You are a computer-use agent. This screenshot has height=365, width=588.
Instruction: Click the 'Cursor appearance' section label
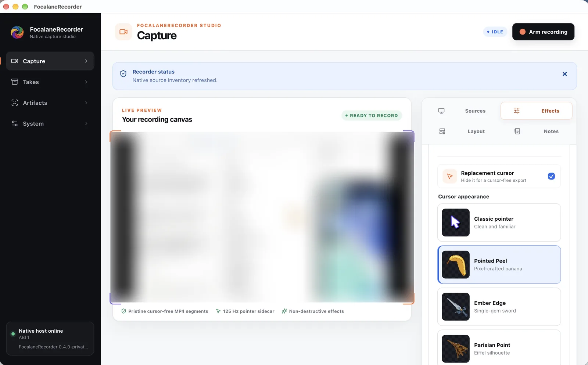463,196
